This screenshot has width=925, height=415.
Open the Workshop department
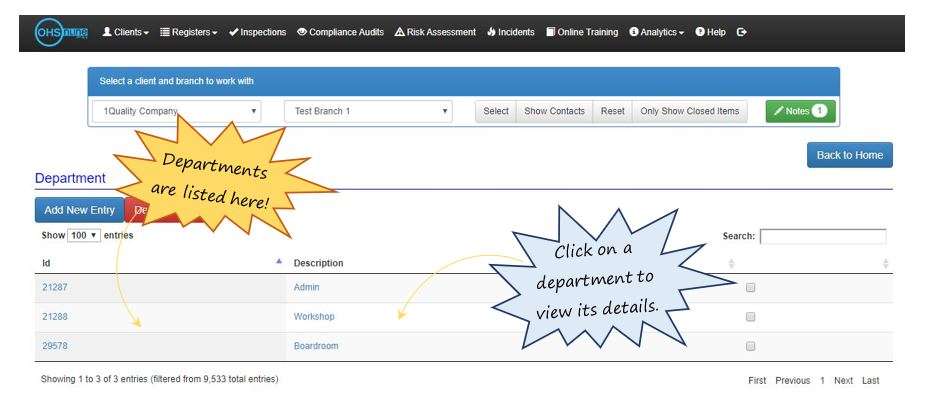pyautogui.click(x=314, y=317)
